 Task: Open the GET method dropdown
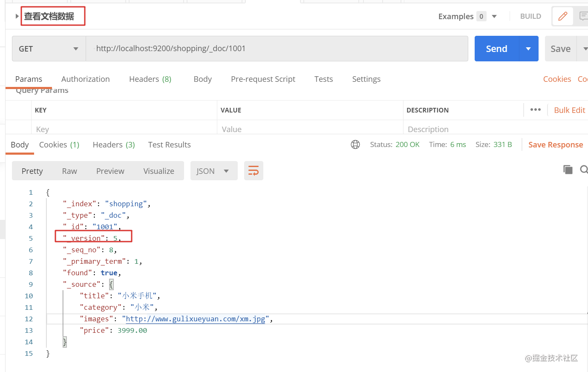tap(49, 49)
